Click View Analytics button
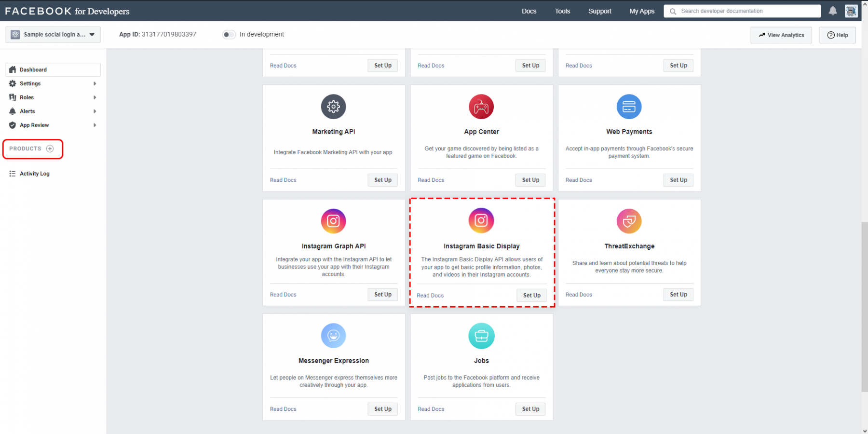 pyautogui.click(x=781, y=35)
